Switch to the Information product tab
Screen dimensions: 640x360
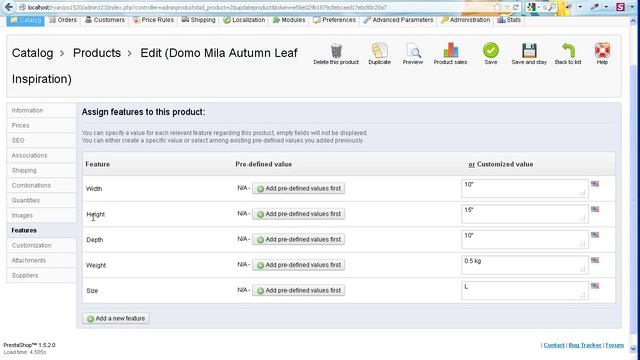tap(41, 110)
